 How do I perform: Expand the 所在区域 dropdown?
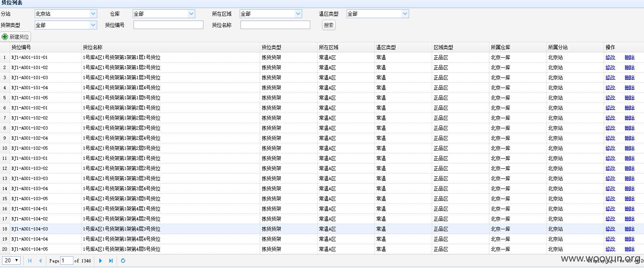(x=271, y=14)
